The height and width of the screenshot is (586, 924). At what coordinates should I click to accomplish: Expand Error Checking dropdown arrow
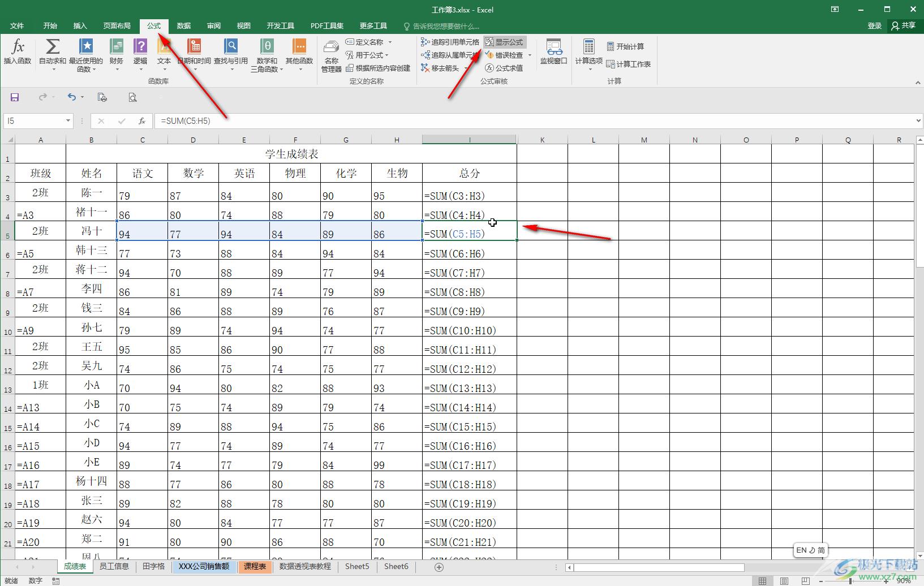(530, 55)
